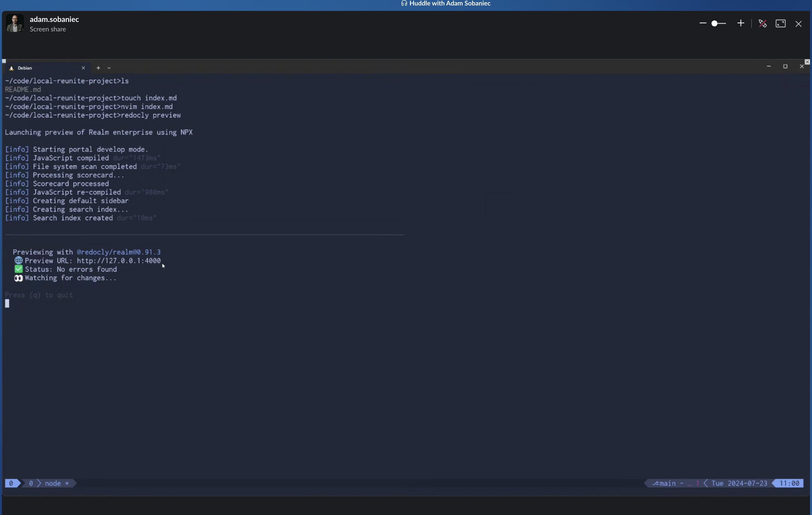Open terminal profile dropdown chevron
The height and width of the screenshot is (515, 812).
[x=109, y=68]
